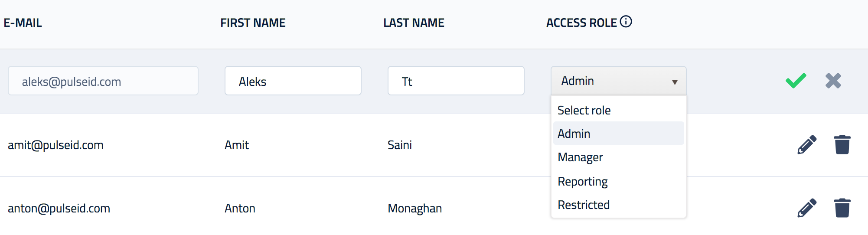
Task: Collapse the Admin access role dropdown
Action: 619,81
